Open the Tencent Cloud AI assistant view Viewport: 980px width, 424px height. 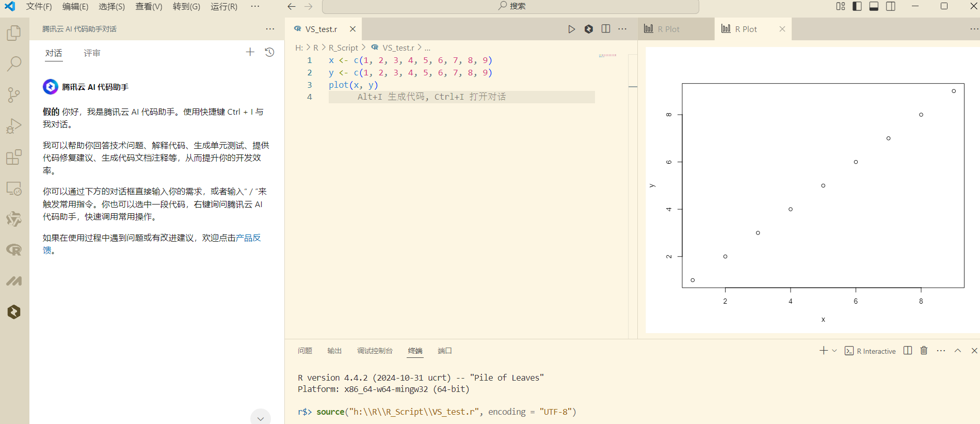point(14,312)
